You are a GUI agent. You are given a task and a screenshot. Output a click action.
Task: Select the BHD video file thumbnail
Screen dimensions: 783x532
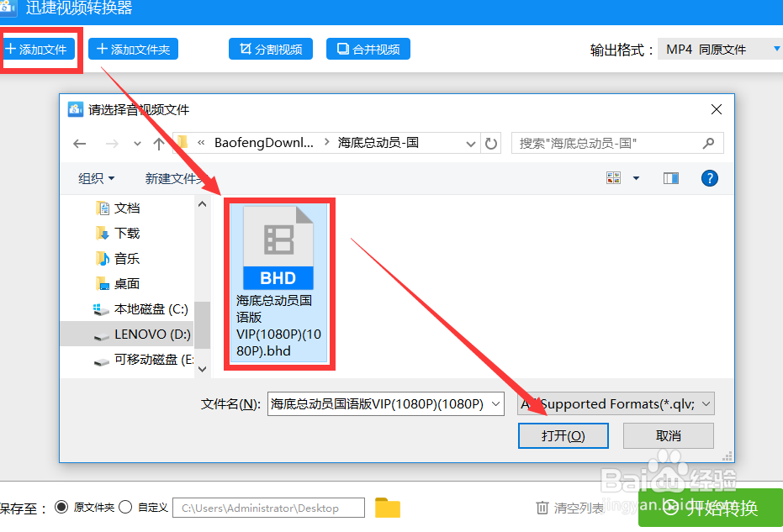coord(278,283)
